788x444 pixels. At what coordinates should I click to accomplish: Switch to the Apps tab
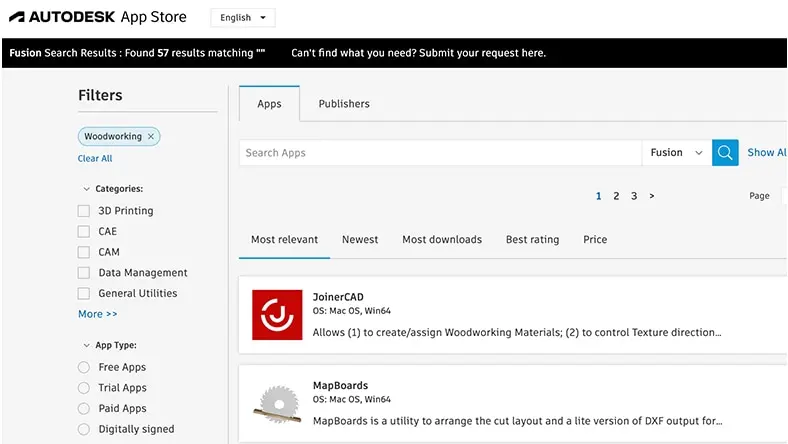coord(269,104)
